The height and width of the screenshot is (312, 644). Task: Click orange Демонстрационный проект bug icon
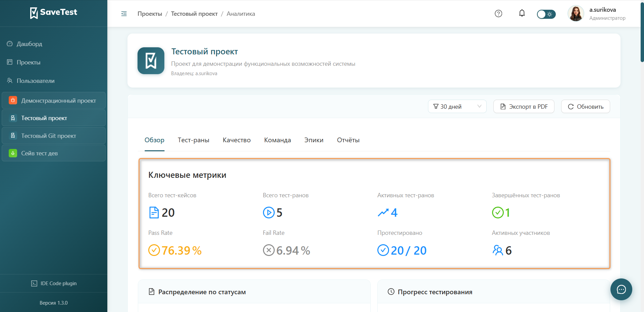[x=13, y=100]
